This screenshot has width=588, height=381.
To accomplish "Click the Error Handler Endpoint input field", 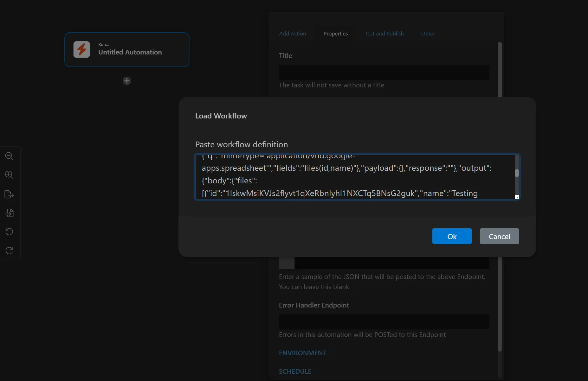I will pyautogui.click(x=384, y=322).
